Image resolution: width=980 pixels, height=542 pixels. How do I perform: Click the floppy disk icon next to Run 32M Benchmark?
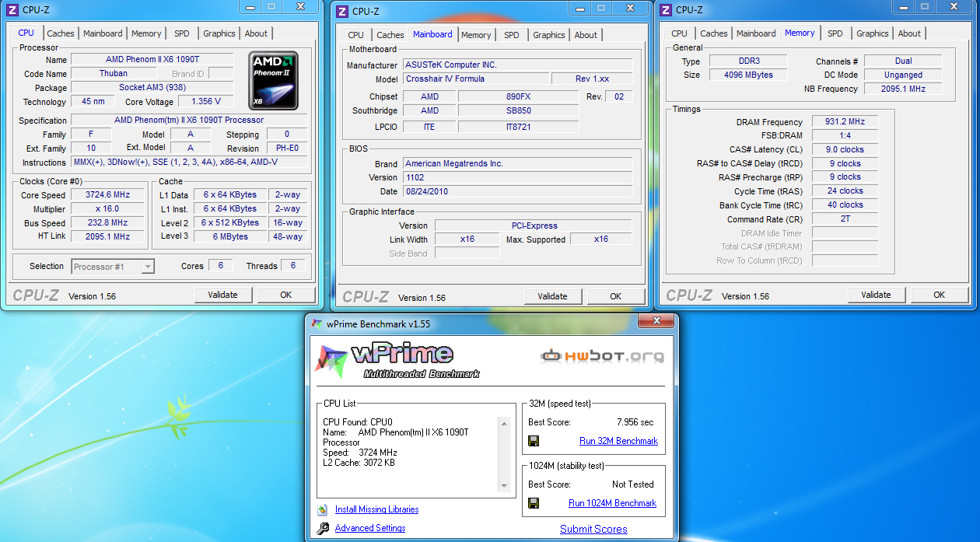click(x=534, y=441)
